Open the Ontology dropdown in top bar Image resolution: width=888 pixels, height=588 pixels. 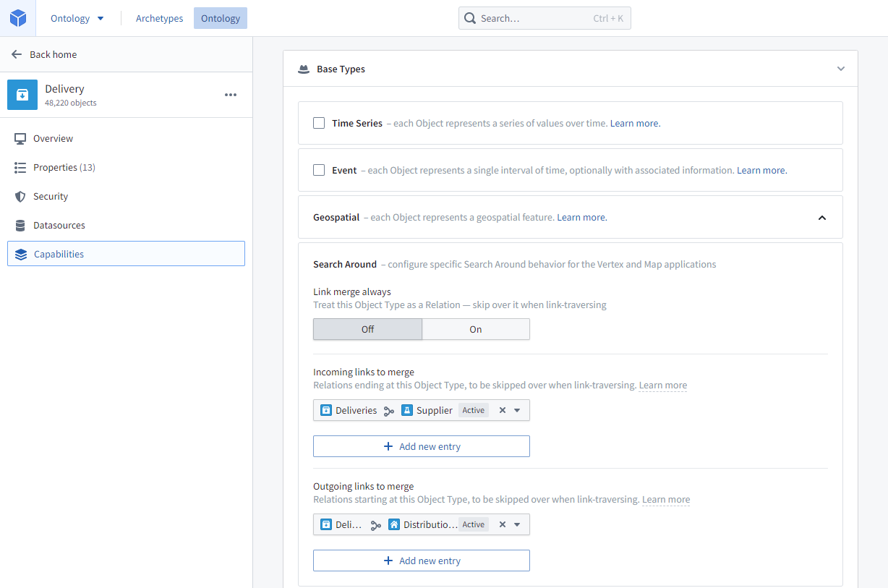[x=77, y=18]
